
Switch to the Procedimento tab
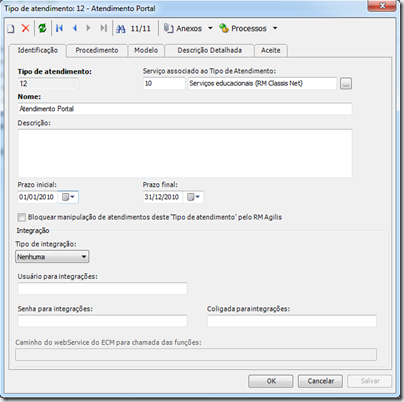pos(97,50)
